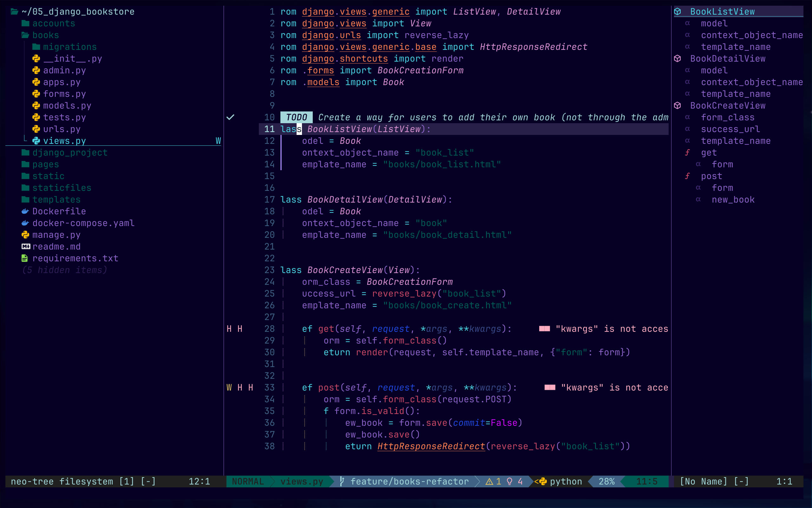The height and width of the screenshot is (508, 812).
Task: Click the HttpResponseRedirect link on line 38
Action: [431, 446]
